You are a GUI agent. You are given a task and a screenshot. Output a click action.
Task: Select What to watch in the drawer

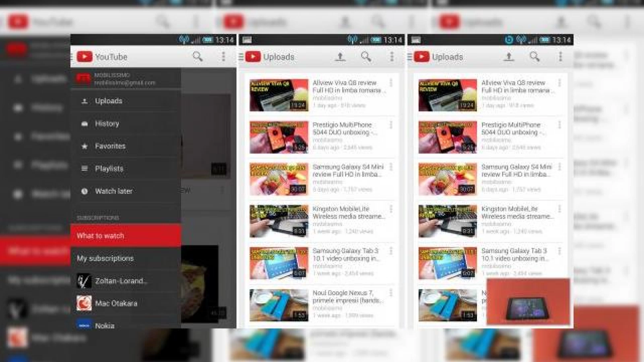pos(126,235)
